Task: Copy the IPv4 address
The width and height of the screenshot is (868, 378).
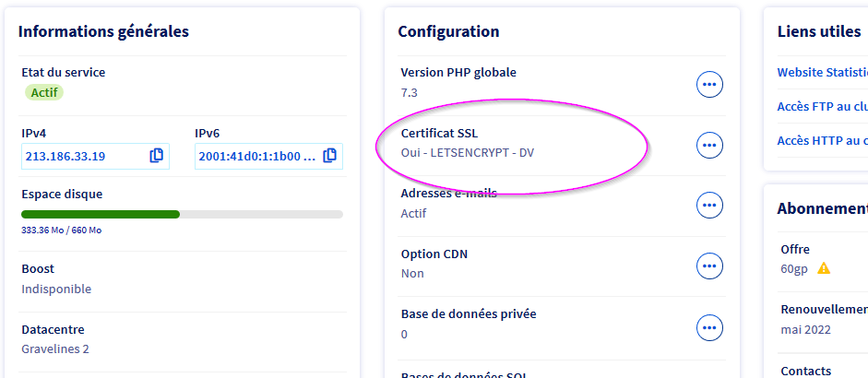Action: (x=156, y=156)
